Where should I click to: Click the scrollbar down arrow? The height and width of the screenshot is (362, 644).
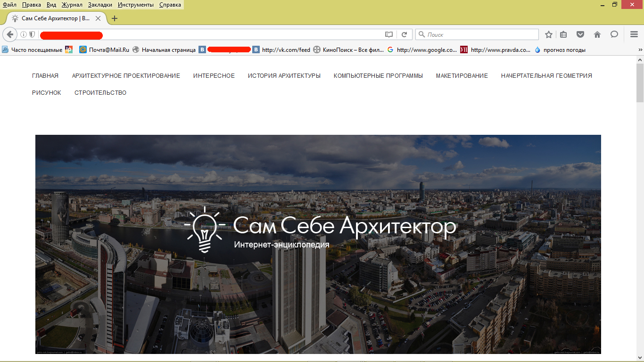tap(640, 358)
